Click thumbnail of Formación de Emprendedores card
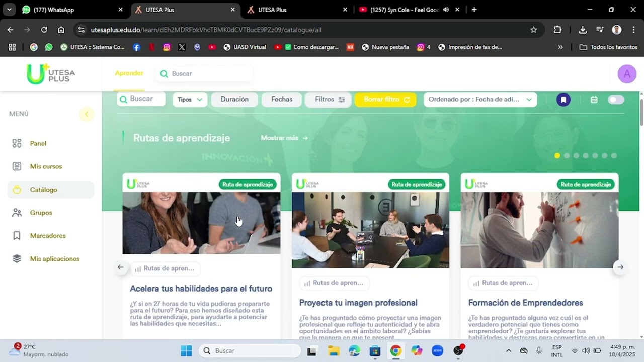This screenshot has width=644, height=362. point(539,230)
